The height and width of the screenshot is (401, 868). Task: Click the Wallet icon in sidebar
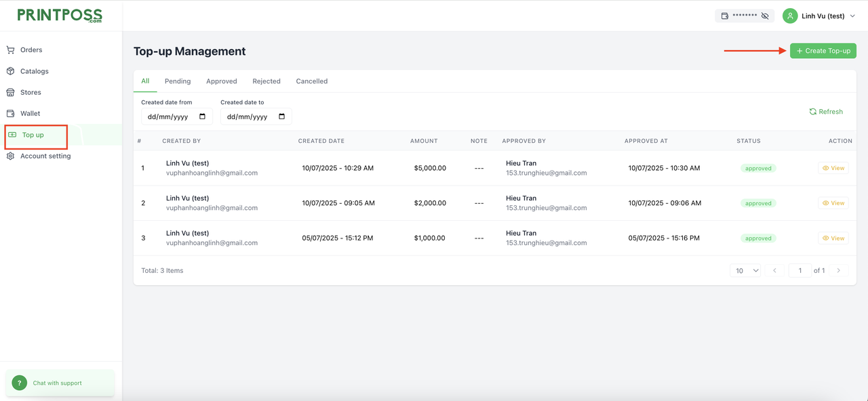10,114
